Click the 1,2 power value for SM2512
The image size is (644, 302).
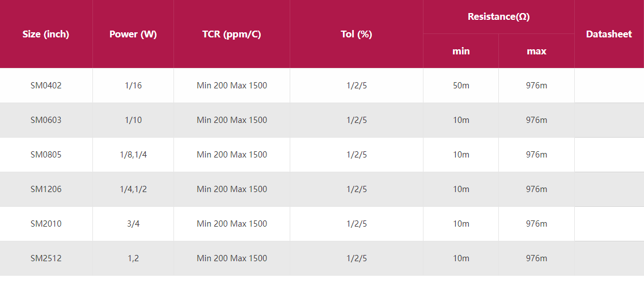click(133, 258)
